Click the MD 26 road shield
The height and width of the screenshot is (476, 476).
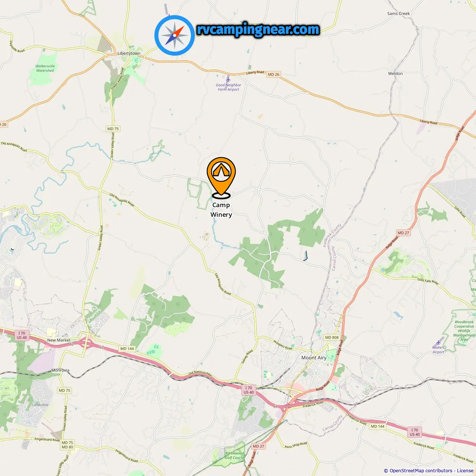[273, 74]
